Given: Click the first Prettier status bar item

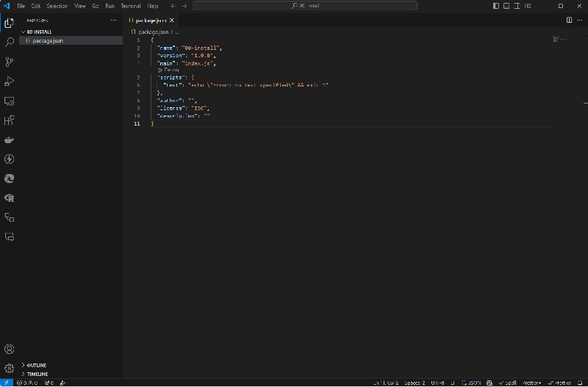Looking at the screenshot, I should click(x=531, y=383).
